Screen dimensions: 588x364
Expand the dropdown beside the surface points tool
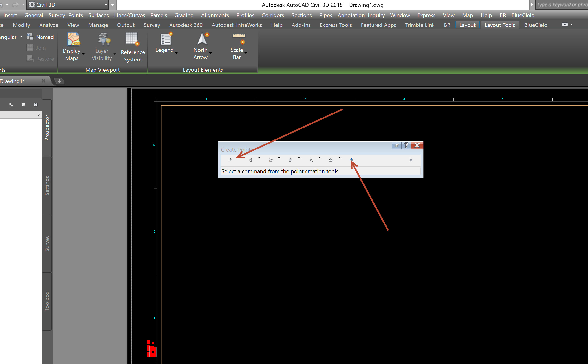point(299,158)
